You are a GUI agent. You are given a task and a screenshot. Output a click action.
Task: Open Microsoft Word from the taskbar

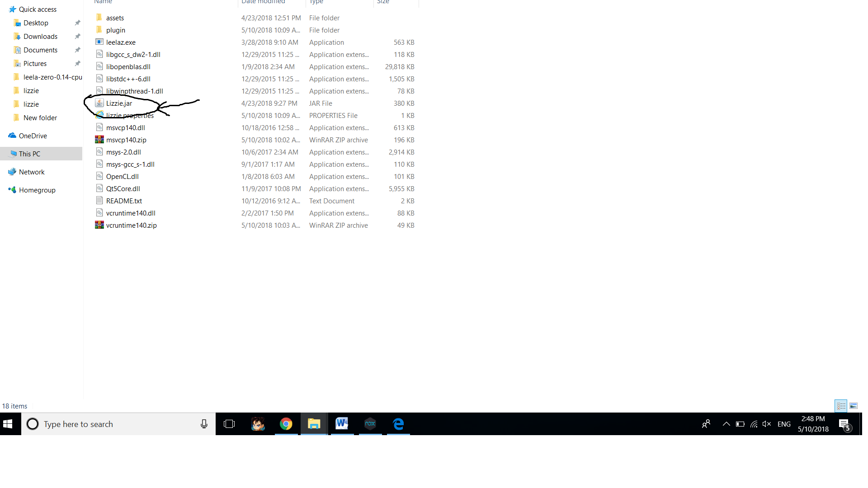tap(342, 424)
